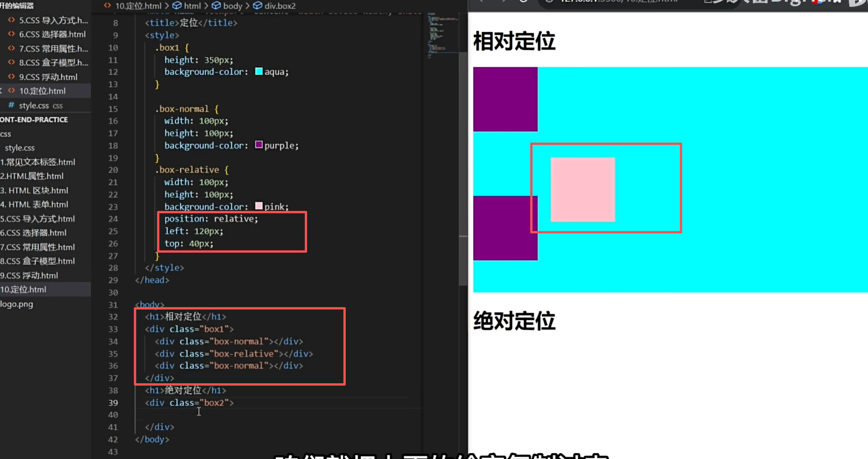Click the HTML file icon beside 5.CSS 导入方式
This screenshot has width=868, height=459.
[12, 20]
